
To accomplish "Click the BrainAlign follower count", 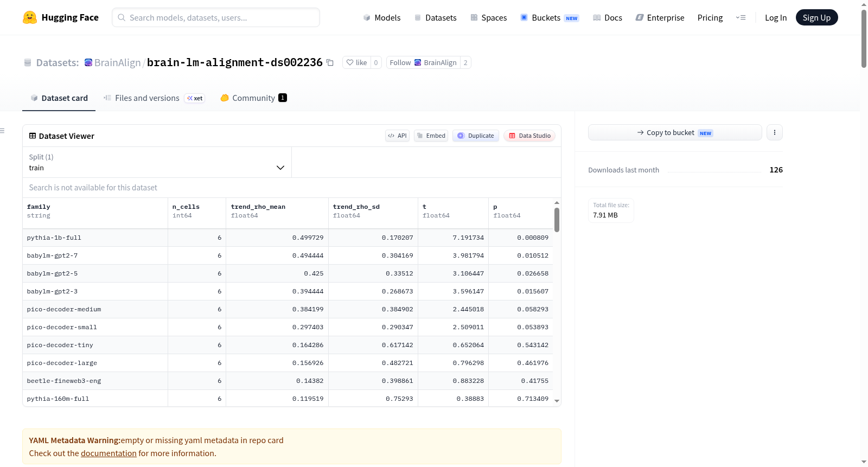I will (x=465, y=62).
